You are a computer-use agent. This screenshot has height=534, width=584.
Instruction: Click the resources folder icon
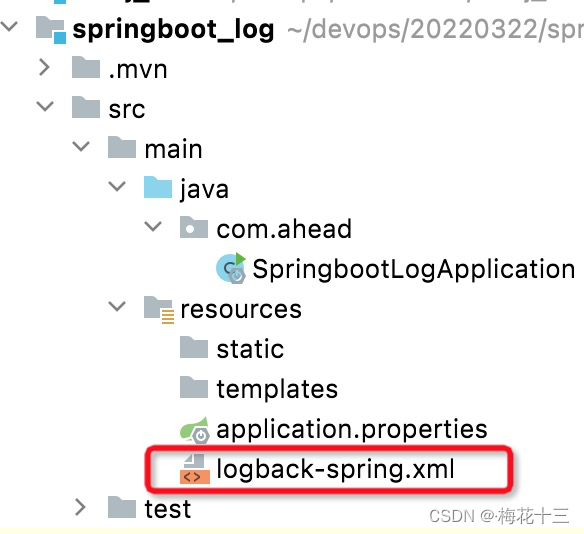[159, 310]
